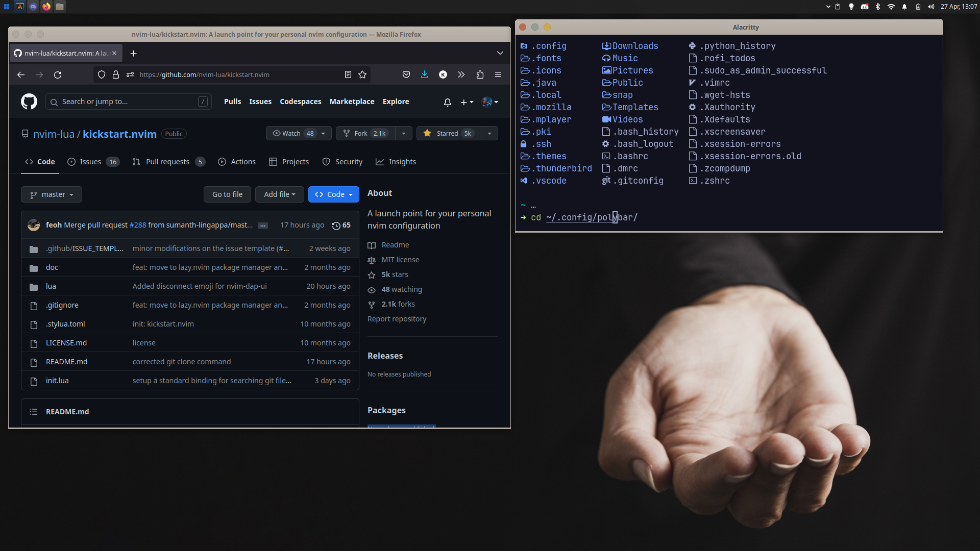Image resolution: width=980 pixels, height=551 pixels.
Task: Switch to Issues repository tab
Action: [x=93, y=162]
